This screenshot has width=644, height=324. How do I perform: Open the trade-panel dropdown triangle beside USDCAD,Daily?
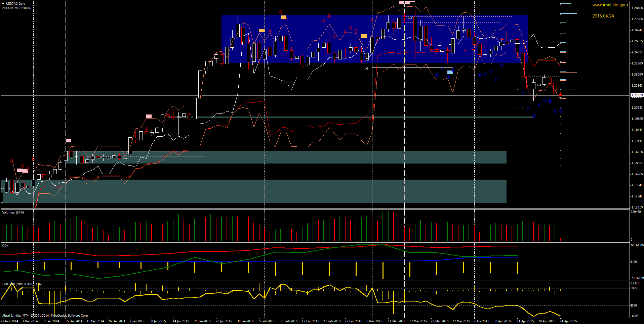pyautogui.click(x=3, y=4)
